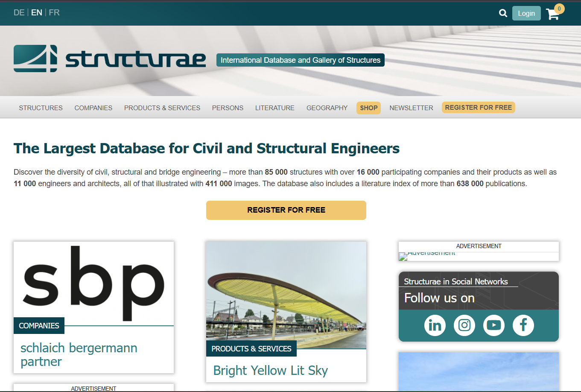The width and height of the screenshot is (581, 392).
Task: Open the YouTube channel icon
Action: click(493, 325)
